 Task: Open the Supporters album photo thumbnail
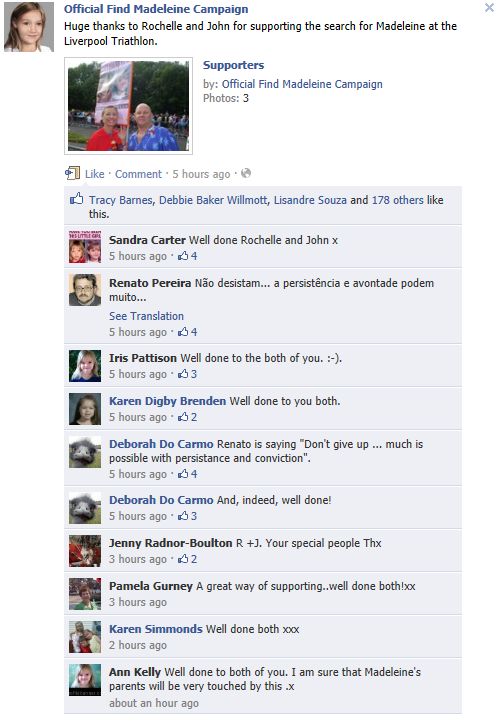click(x=128, y=106)
